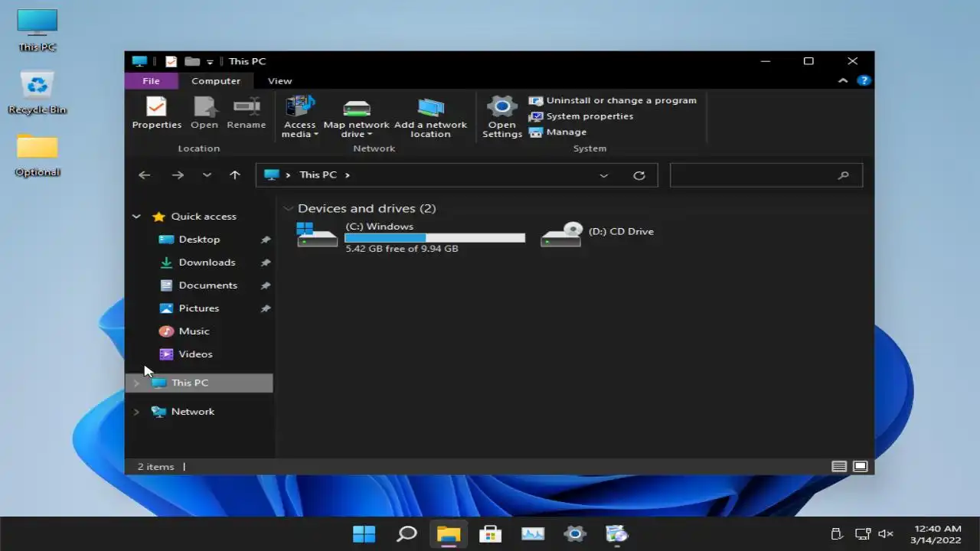Open the Settings gear on taskbar
The image size is (980, 551).
(x=574, y=533)
